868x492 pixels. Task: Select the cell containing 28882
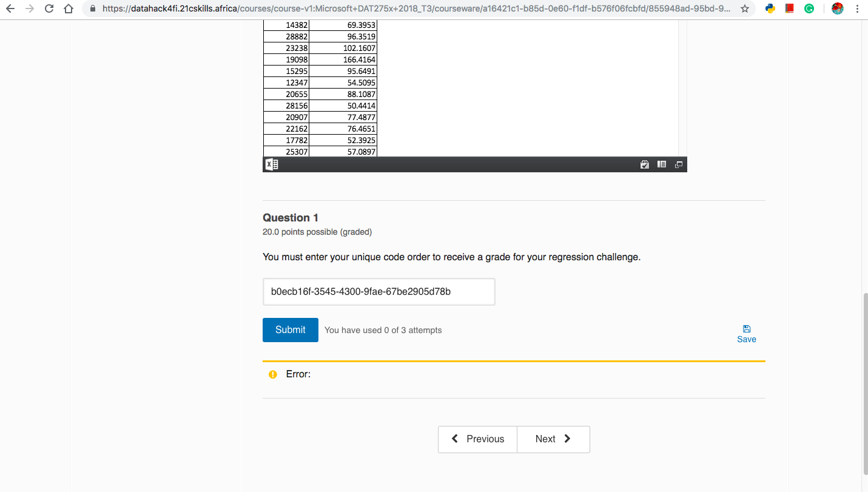tap(286, 36)
